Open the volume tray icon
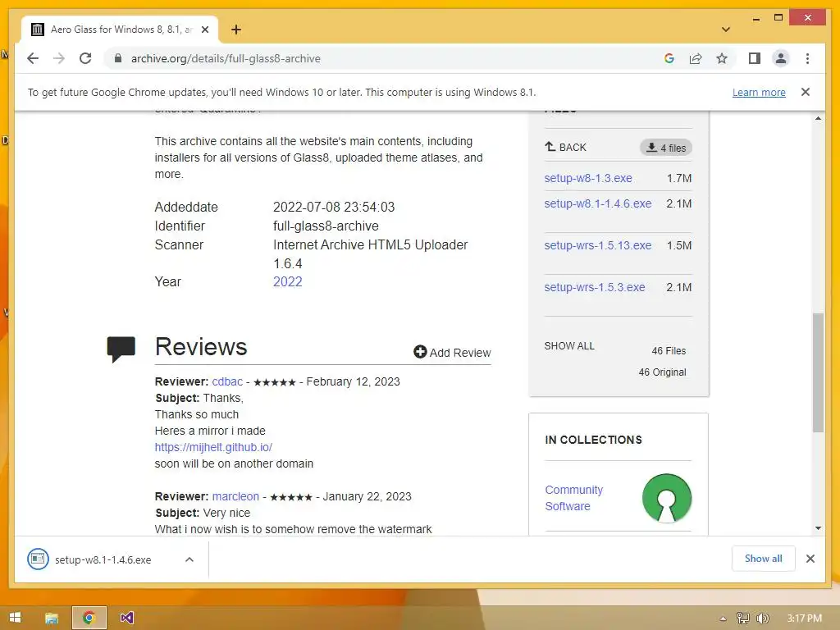840x630 pixels. (x=762, y=619)
